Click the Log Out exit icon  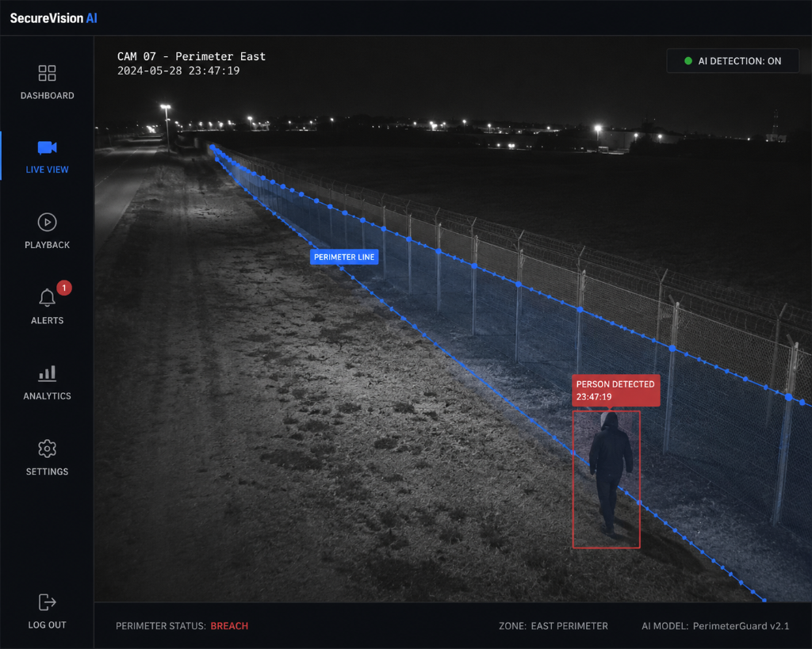[47, 602]
